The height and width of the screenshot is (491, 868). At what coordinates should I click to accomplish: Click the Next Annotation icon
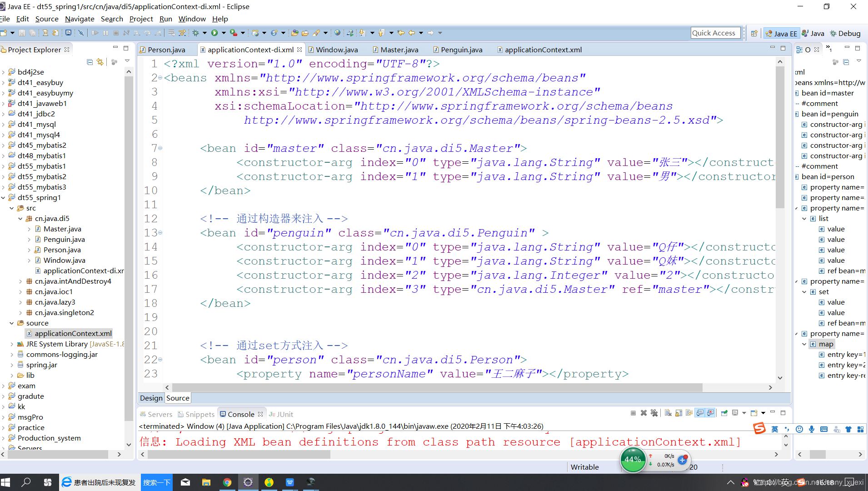(362, 33)
